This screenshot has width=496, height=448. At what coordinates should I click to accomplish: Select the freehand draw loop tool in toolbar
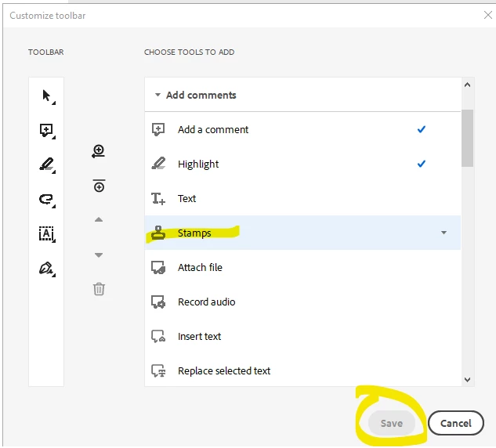tap(47, 200)
